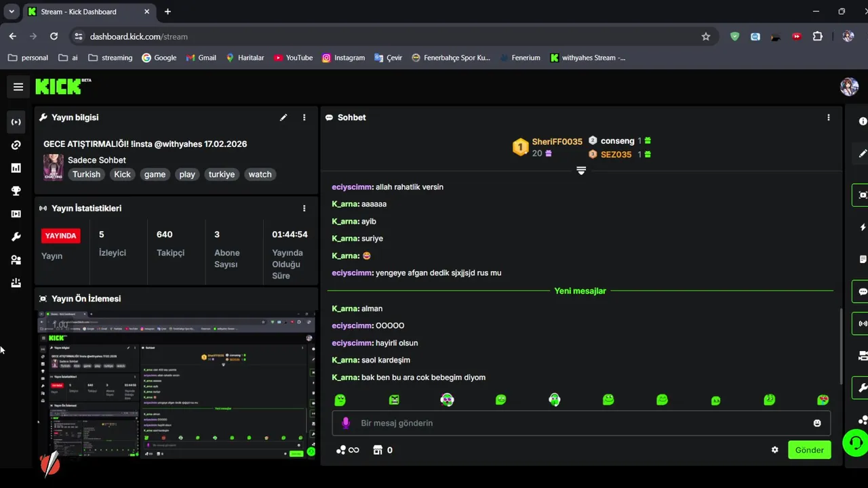Open chat settings gear icon
The width and height of the screenshot is (868, 488).
(x=774, y=450)
